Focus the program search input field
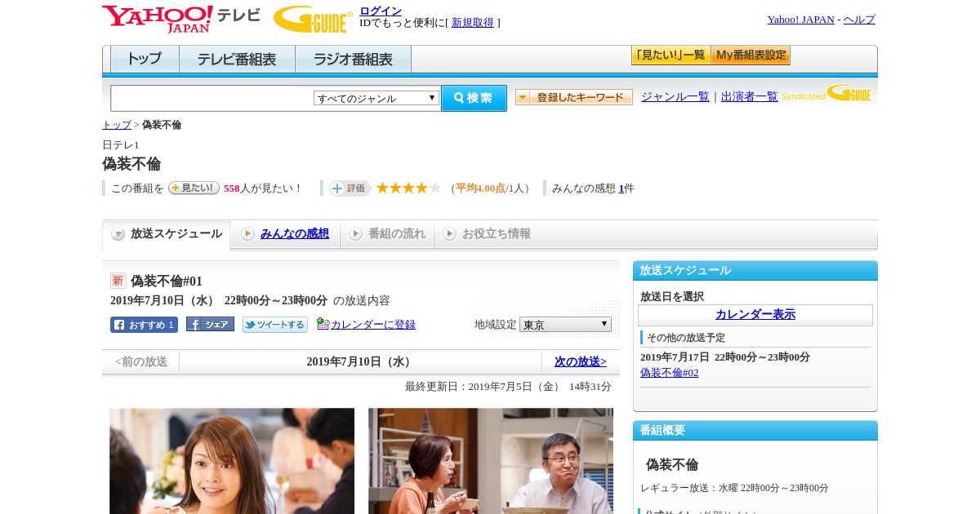 point(212,99)
